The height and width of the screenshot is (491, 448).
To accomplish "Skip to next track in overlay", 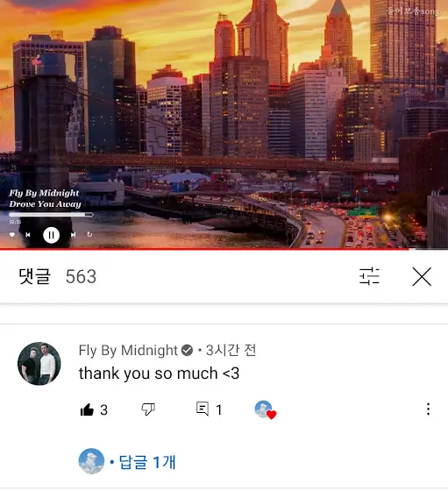I will (74, 235).
